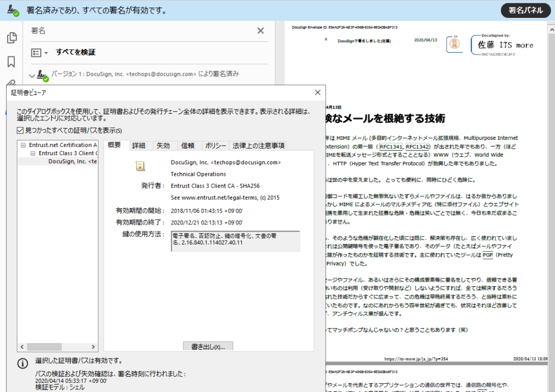555x392 pixels.
Task: Open the bookmarks sidebar icon
Action: (11, 62)
